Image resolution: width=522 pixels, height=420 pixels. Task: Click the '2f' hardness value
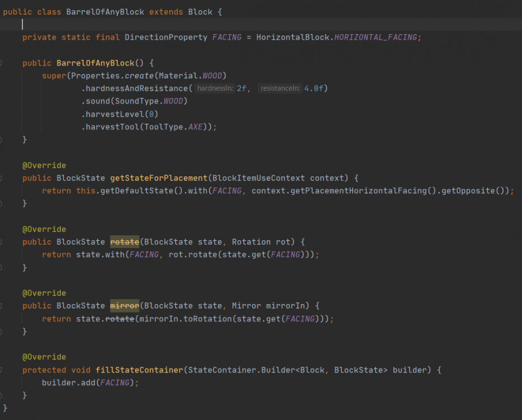point(241,88)
